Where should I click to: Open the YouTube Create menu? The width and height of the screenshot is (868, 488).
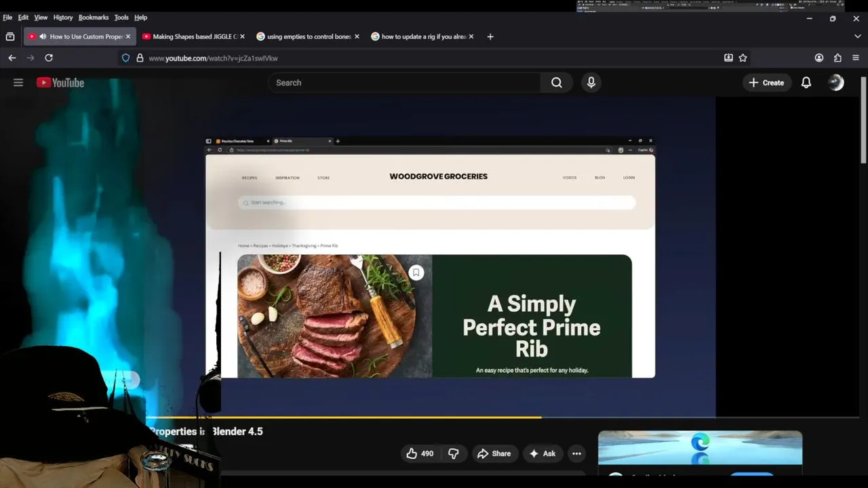(x=766, y=83)
